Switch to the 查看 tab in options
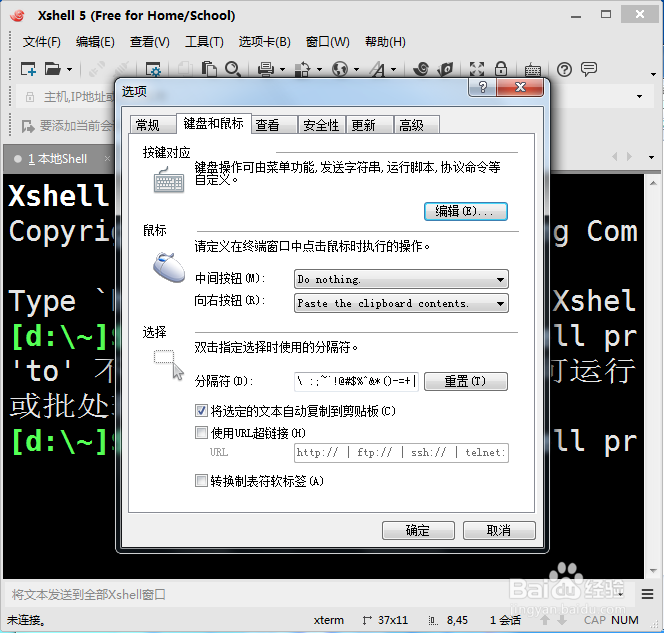This screenshot has height=633, width=664. coord(274,125)
